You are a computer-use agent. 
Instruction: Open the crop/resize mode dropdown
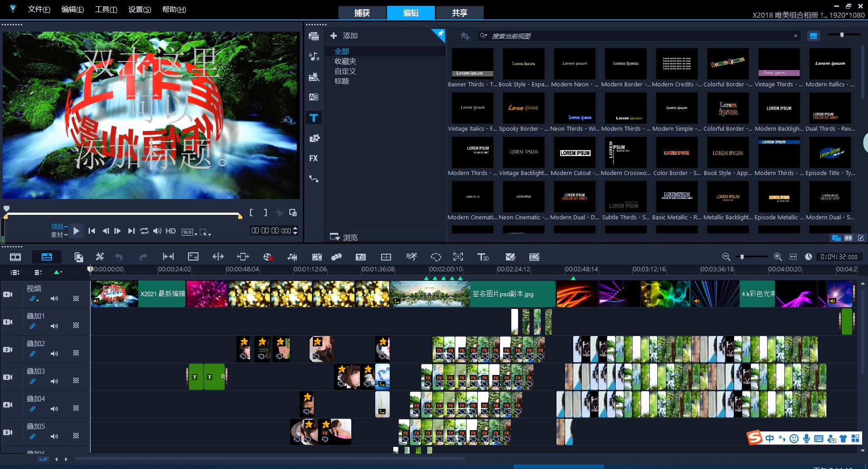coord(205,232)
